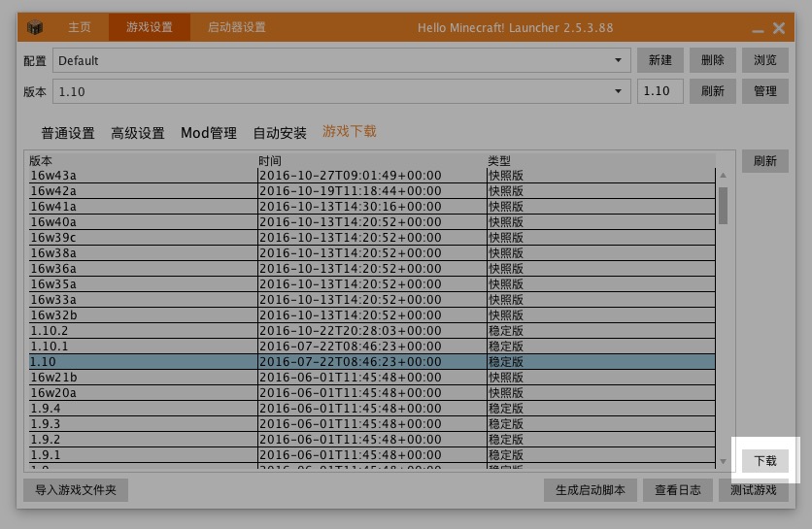Select the 1.9.1 row
Image resolution: width=812 pixels, height=529 pixels.
(x=372, y=454)
